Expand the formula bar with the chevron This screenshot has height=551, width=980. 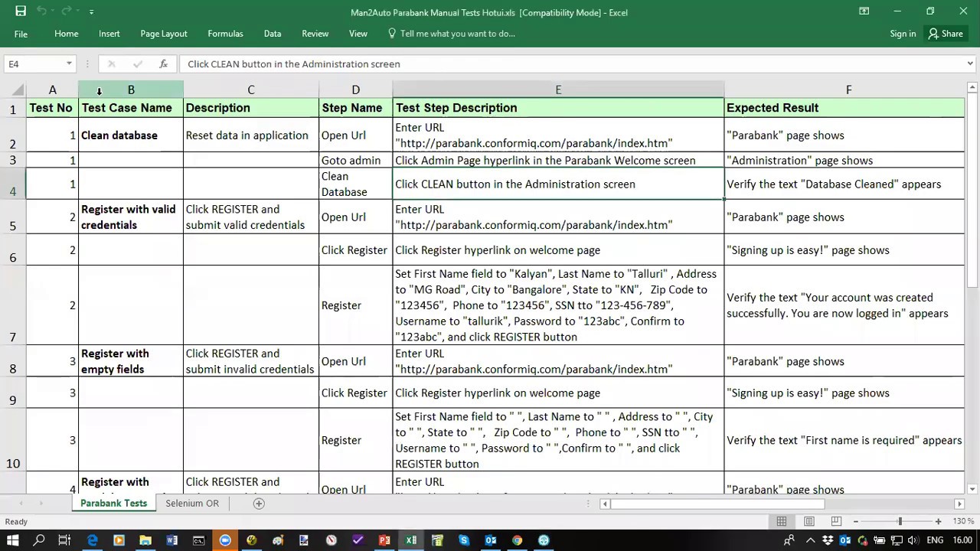(970, 64)
